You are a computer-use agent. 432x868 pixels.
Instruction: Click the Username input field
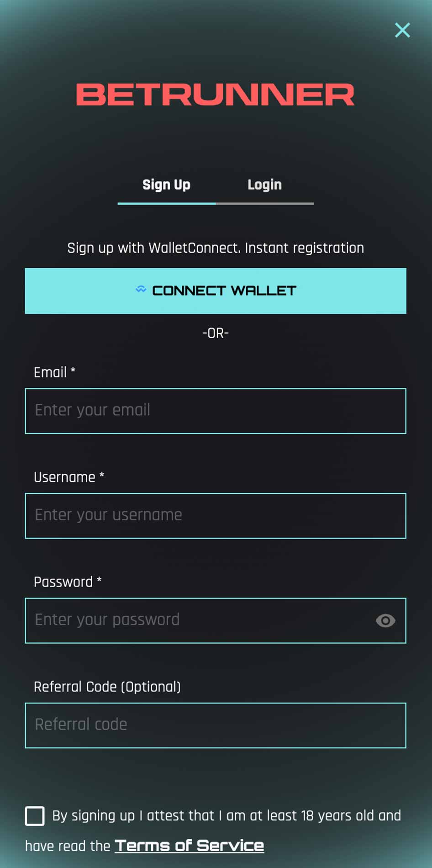pyautogui.click(x=216, y=515)
